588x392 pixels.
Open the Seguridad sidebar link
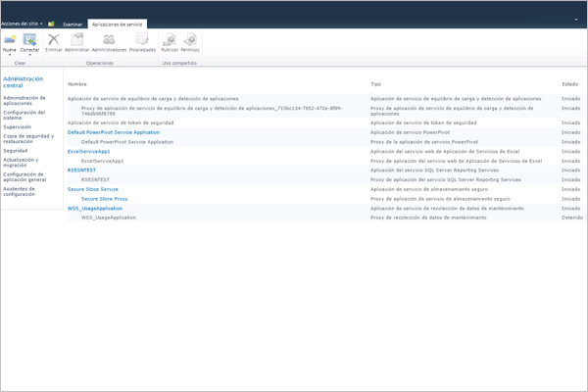click(x=16, y=151)
